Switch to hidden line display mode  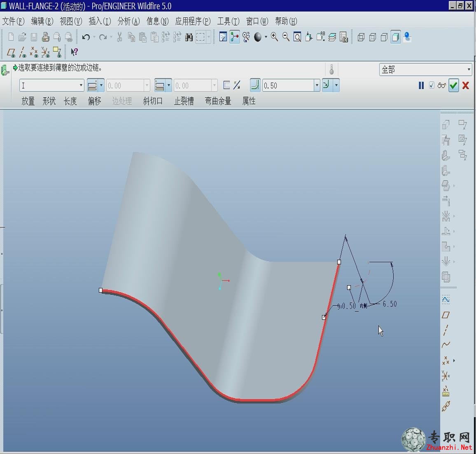[373, 37]
